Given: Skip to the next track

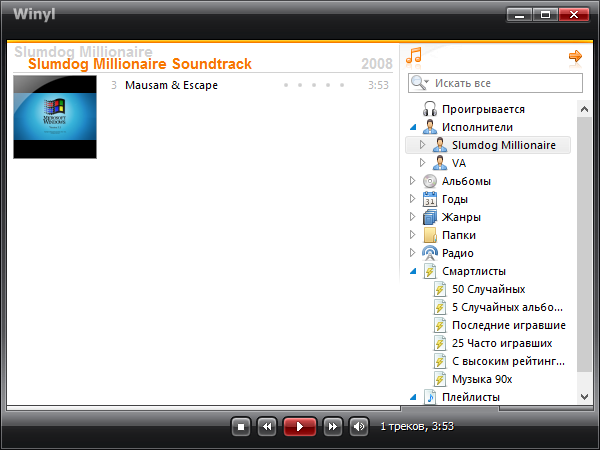Looking at the screenshot, I should click(x=332, y=426).
